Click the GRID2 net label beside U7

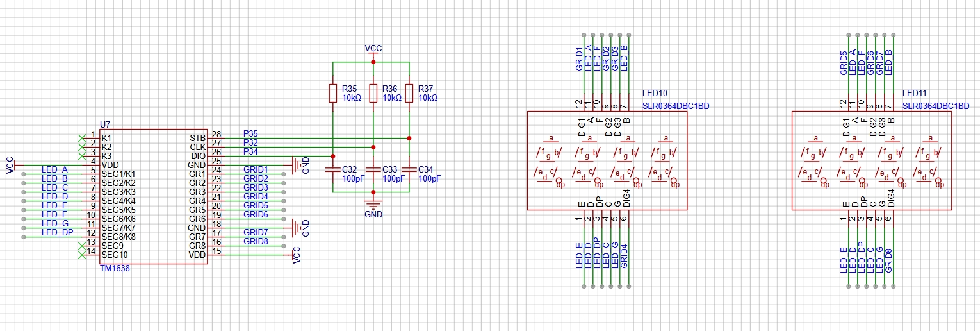(256, 178)
